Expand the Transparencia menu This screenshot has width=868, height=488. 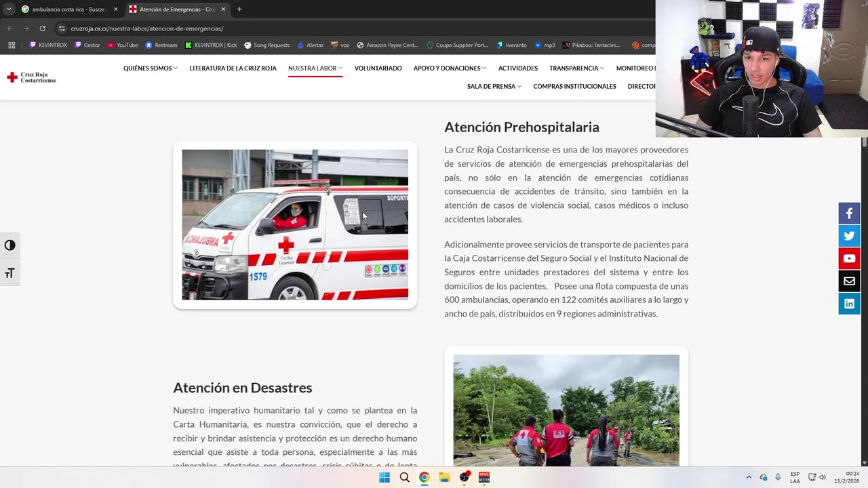click(576, 68)
